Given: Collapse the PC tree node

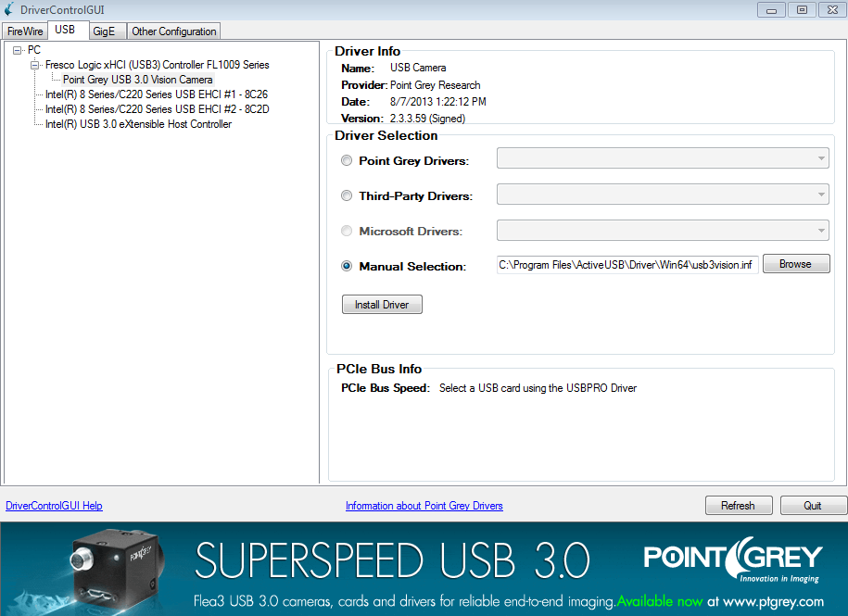Looking at the screenshot, I should click(18, 50).
